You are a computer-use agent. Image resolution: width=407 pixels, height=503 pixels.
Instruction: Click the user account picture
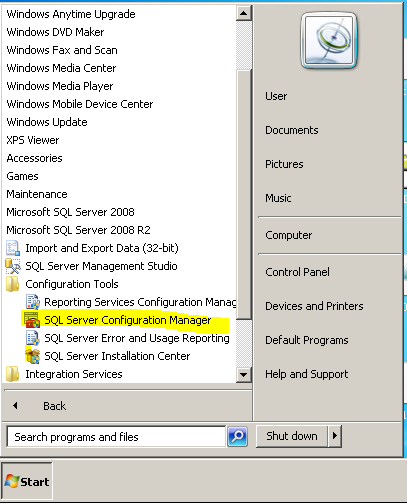click(329, 40)
